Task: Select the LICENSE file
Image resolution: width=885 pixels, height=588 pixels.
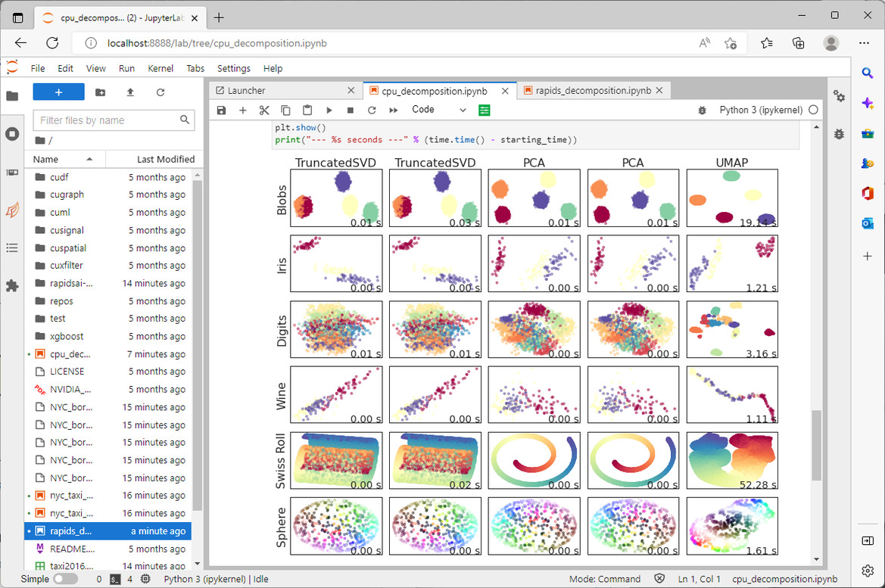Action: tap(108, 372)
